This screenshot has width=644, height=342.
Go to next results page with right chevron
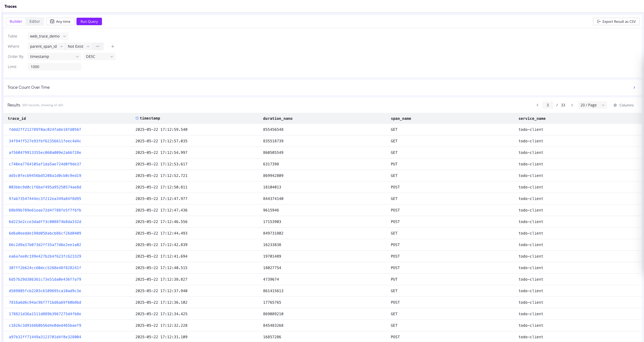coord(572,105)
